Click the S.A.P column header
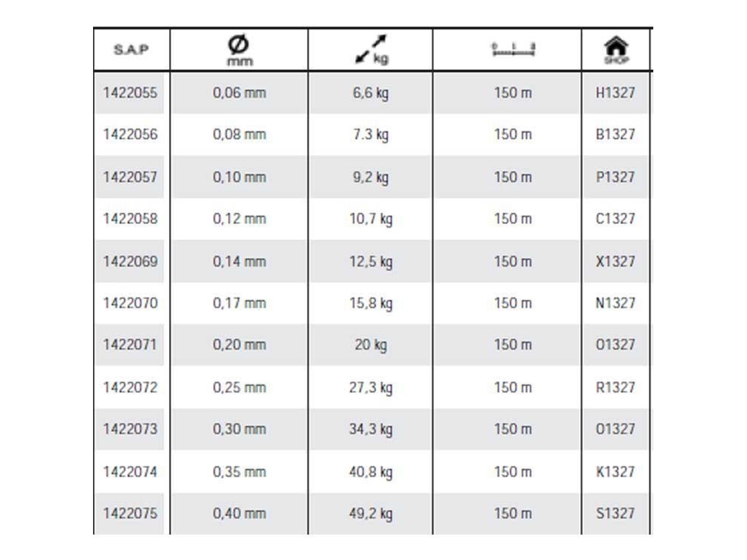Viewport: 747px width, 560px height. 131,50
